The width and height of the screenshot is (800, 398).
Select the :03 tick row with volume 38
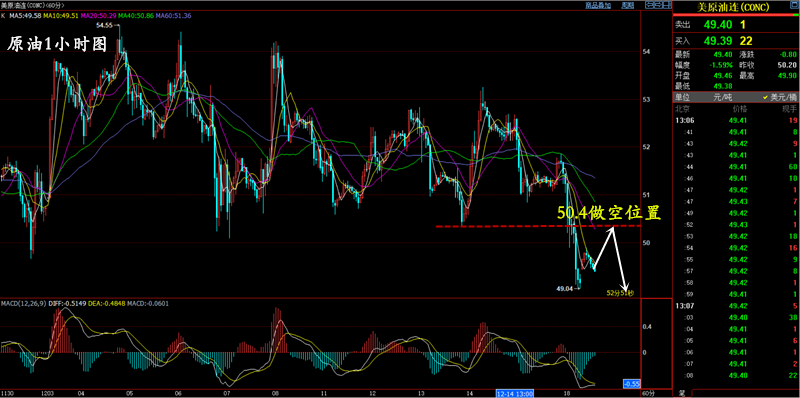click(x=736, y=317)
